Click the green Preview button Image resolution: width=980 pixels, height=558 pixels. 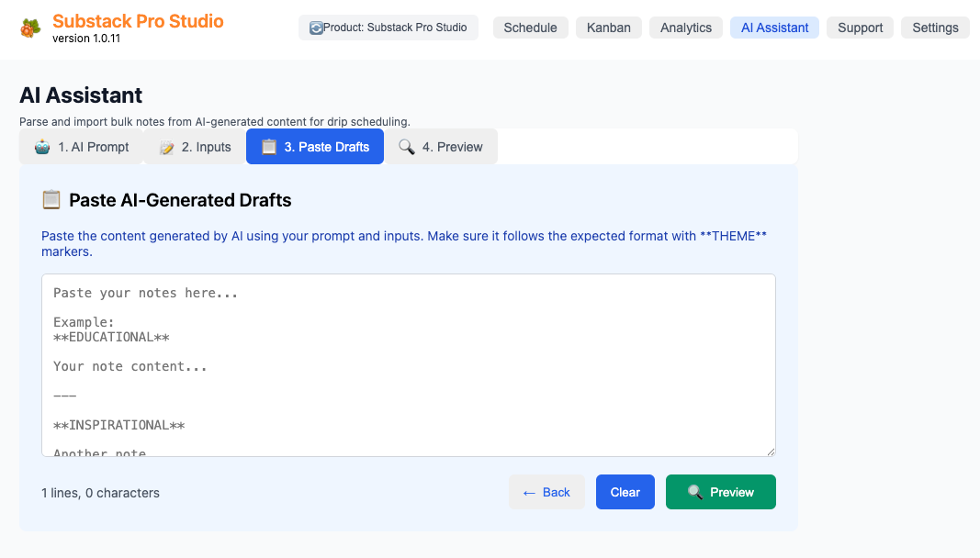click(721, 493)
